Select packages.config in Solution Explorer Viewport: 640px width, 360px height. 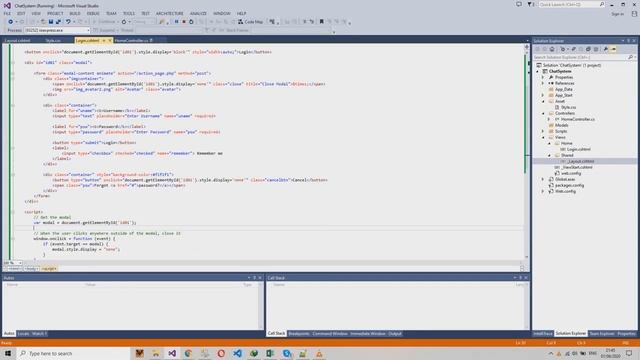[x=569, y=185]
